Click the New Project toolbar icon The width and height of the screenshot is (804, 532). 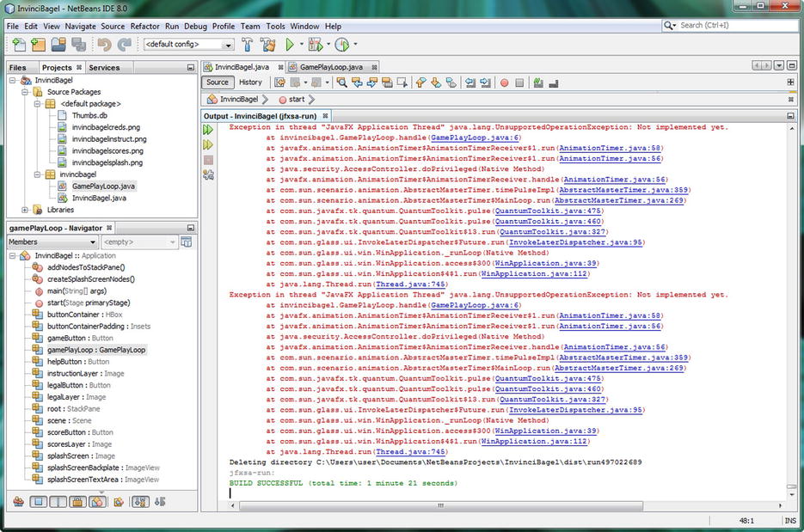(x=38, y=45)
